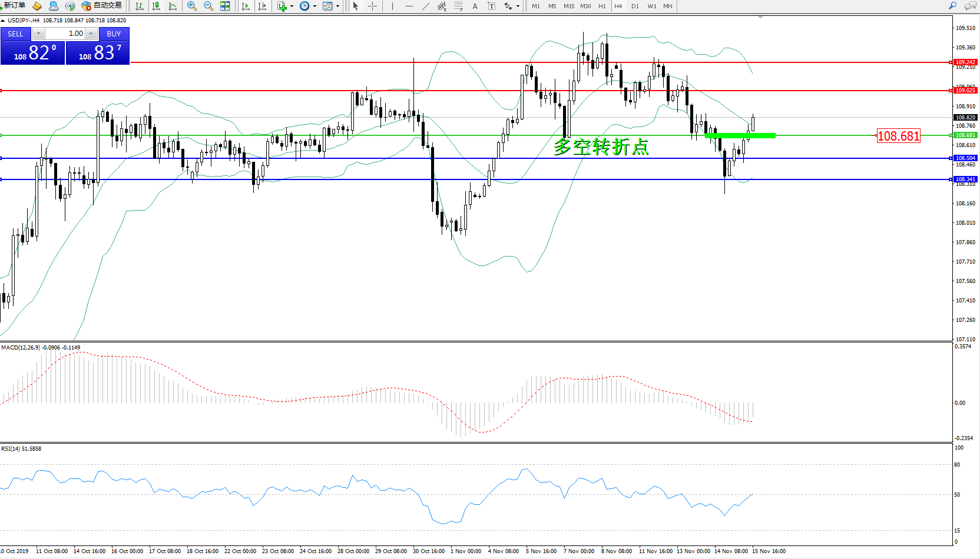Screen dimensions: 980x559
Task: Expand the chart templates dropdown arrow
Action: pos(337,6)
